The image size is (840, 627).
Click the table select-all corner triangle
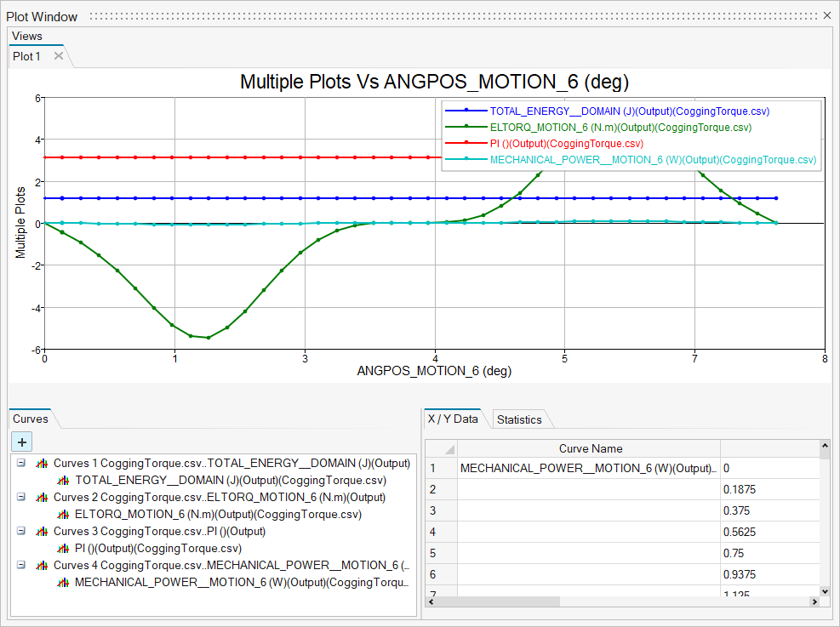[x=448, y=449]
